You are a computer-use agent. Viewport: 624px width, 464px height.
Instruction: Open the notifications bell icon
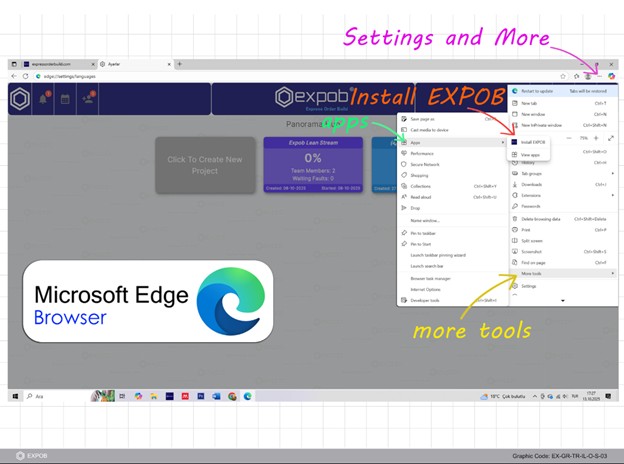coord(44,99)
